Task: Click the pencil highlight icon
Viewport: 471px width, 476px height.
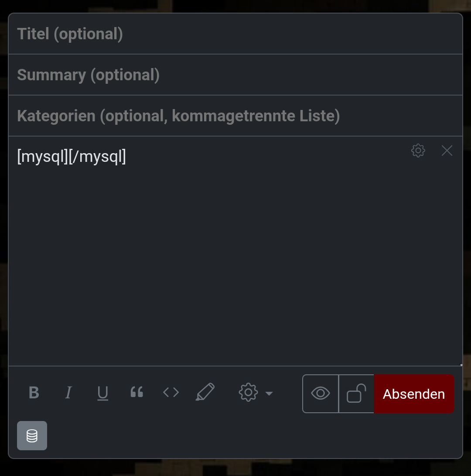Action: tap(205, 392)
